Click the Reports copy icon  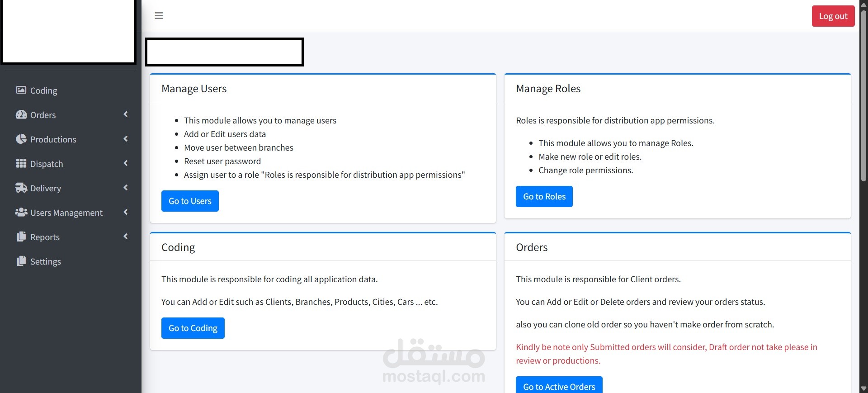click(21, 237)
